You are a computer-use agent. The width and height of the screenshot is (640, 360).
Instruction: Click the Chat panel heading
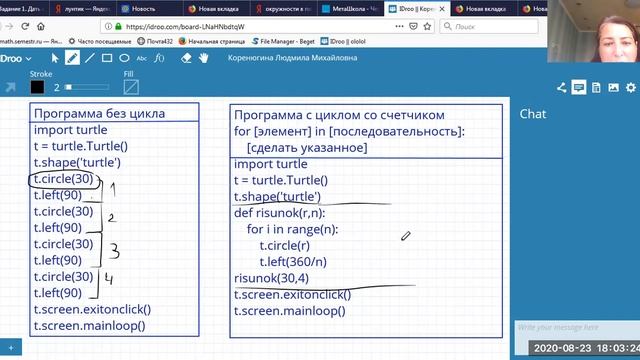[x=533, y=114]
